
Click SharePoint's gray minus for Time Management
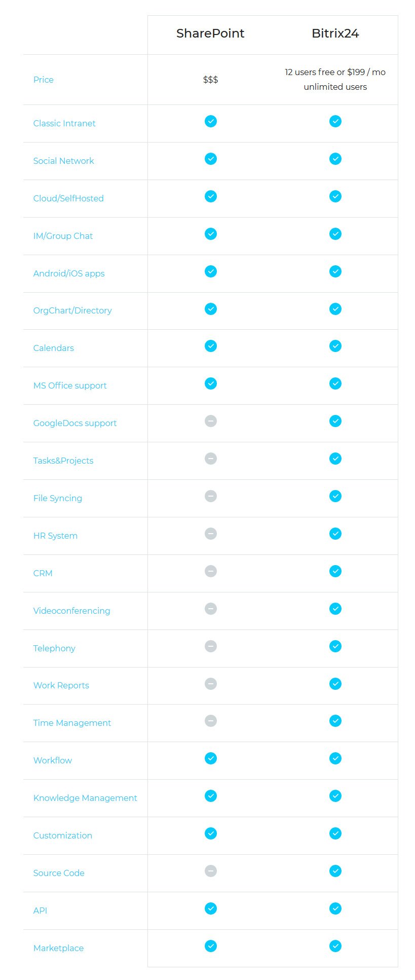[x=211, y=721]
